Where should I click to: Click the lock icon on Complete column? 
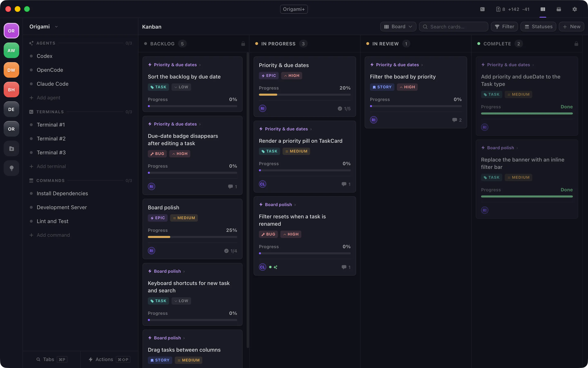576,44
